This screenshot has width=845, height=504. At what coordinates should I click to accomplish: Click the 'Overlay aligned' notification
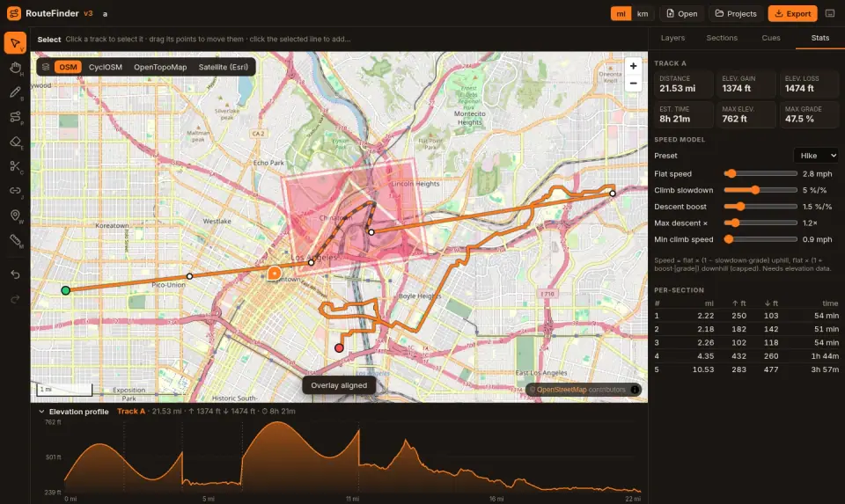pos(339,385)
